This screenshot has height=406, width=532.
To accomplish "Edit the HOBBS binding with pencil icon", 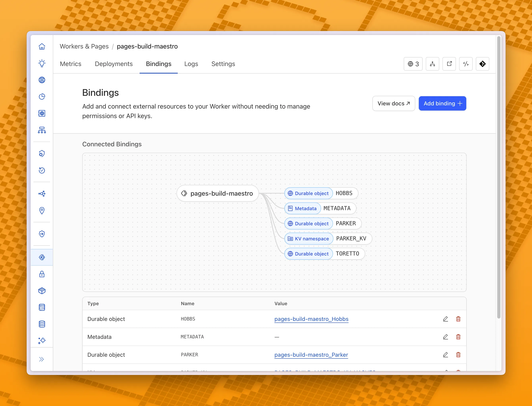I will coord(445,319).
